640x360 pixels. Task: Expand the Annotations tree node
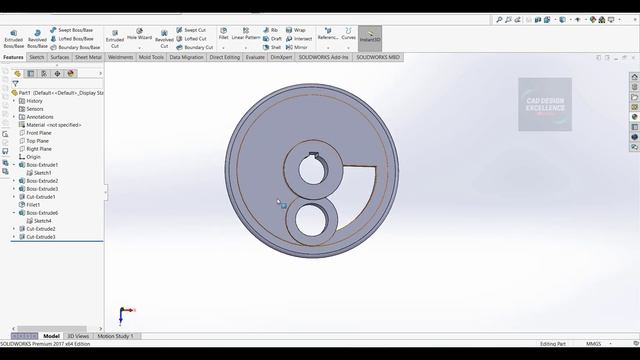(x=14, y=117)
